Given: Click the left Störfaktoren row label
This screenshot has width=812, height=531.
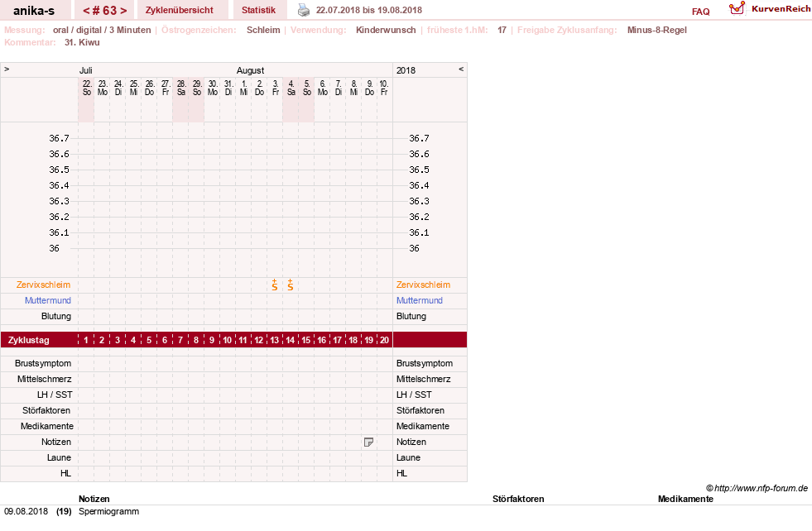Looking at the screenshot, I should point(46,410).
